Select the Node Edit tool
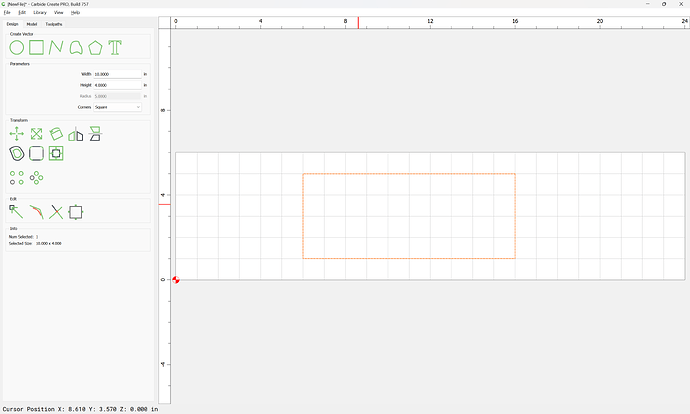The height and width of the screenshot is (414, 690). pyautogui.click(x=17, y=211)
